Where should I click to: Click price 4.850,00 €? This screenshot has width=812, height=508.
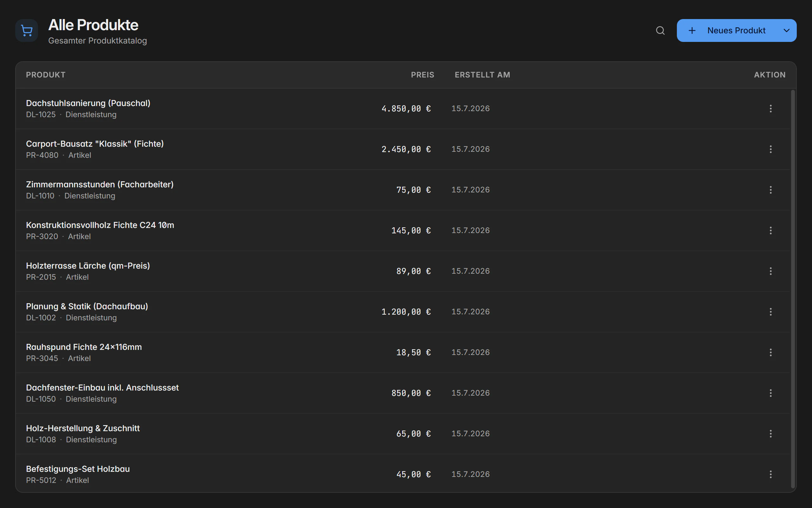pyautogui.click(x=406, y=109)
